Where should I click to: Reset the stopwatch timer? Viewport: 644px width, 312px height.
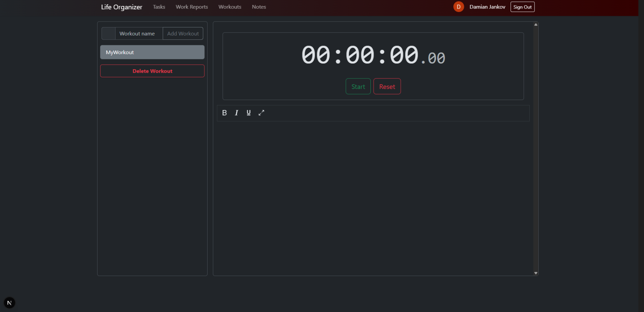click(x=387, y=86)
